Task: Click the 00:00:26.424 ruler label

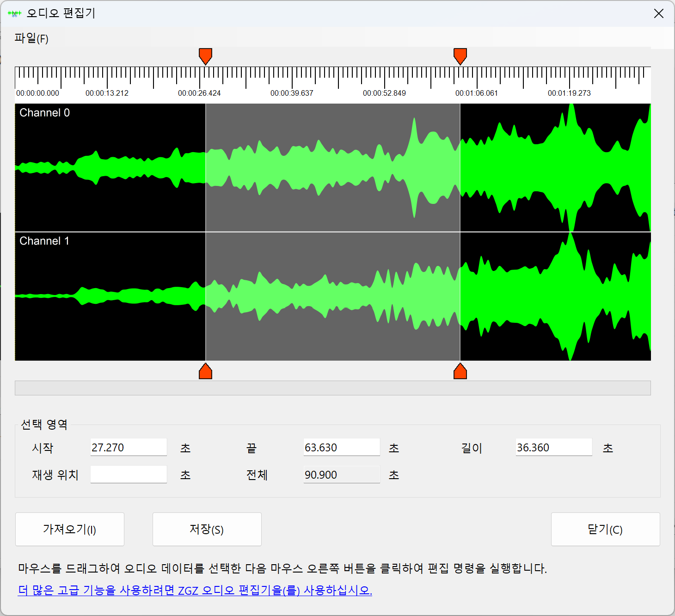Action: click(199, 93)
